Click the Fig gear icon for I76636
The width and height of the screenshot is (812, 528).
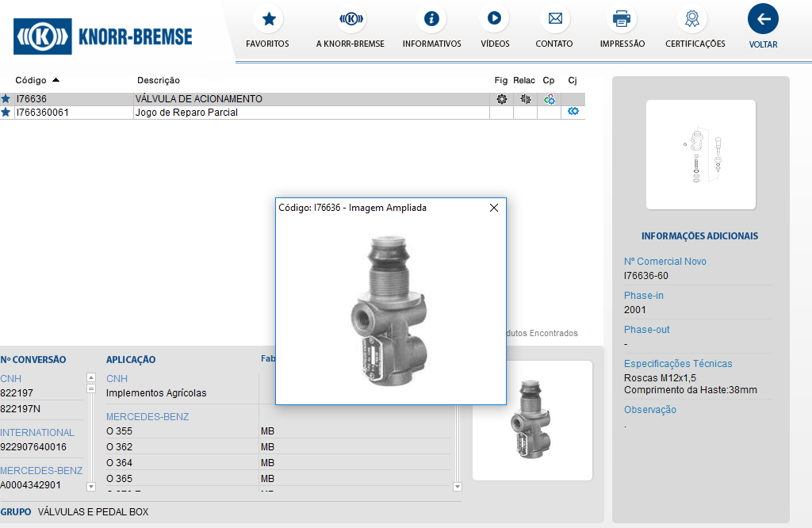click(x=501, y=99)
